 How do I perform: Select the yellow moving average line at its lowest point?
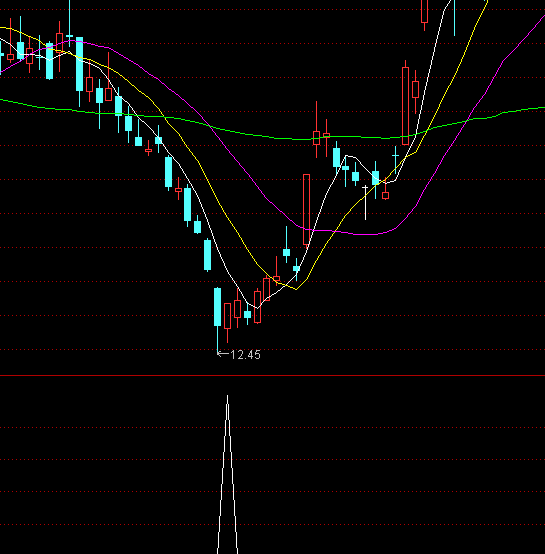click(x=296, y=289)
